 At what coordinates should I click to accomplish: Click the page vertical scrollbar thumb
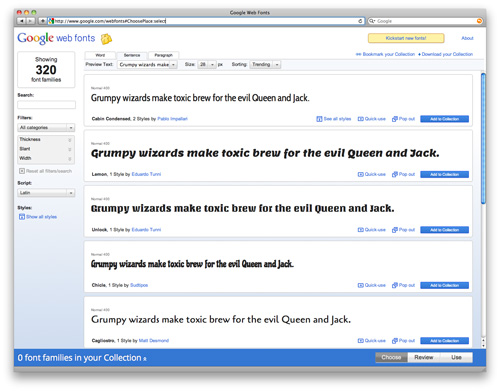483,138
